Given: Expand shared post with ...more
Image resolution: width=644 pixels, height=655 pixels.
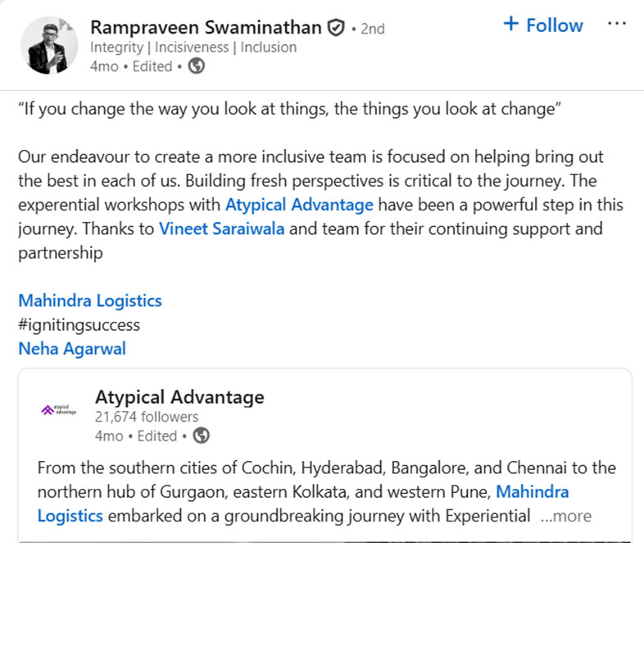Looking at the screenshot, I should (566, 517).
